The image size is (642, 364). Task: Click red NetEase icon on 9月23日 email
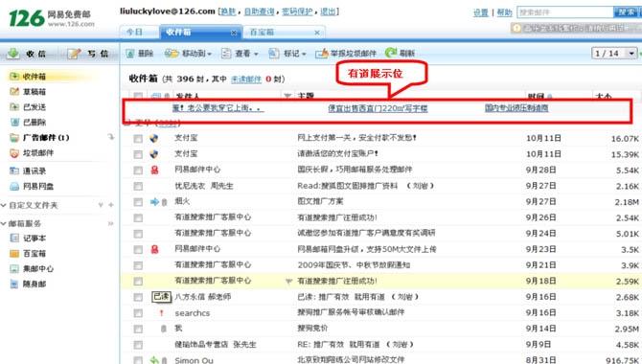click(154, 249)
